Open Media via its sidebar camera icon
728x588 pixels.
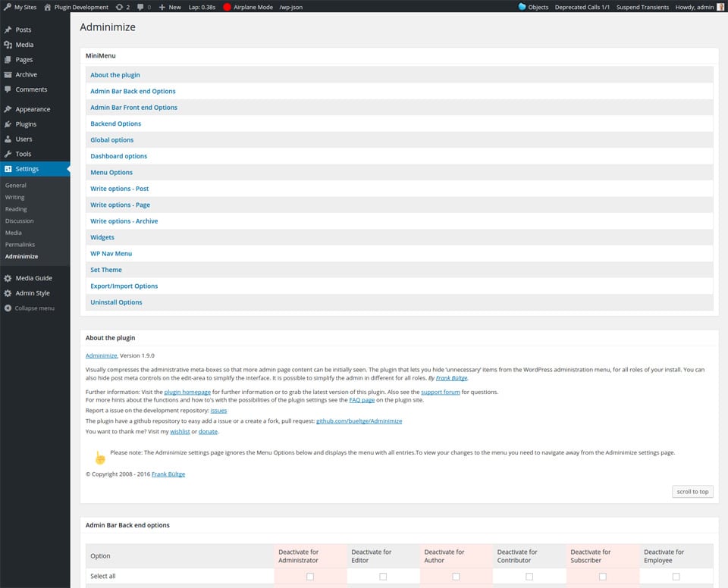(x=8, y=45)
